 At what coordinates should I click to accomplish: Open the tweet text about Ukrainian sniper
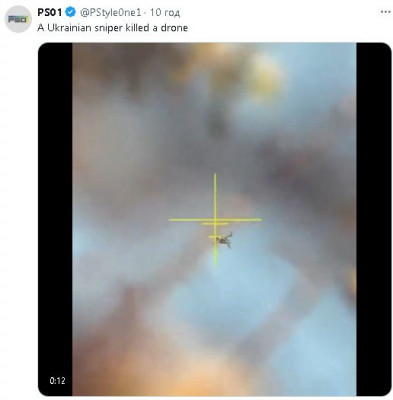click(x=113, y=28)
